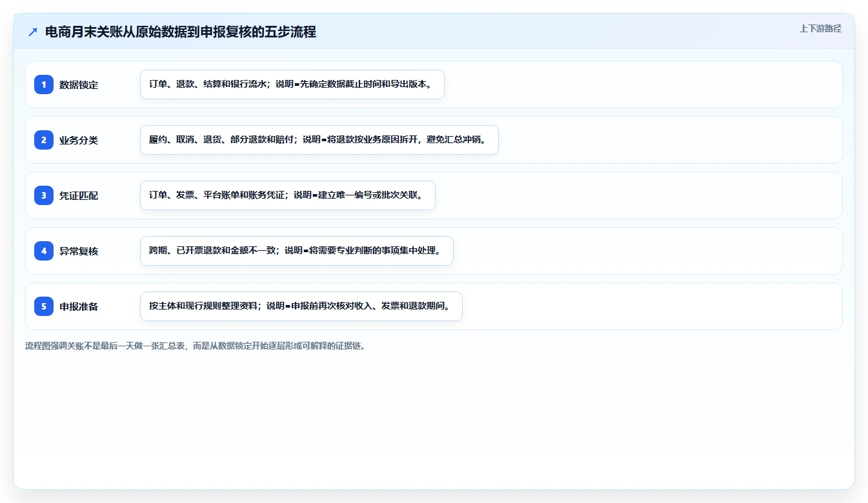Select the 异常复核 step label
This screenshot has height=503, width=868.
79,251
